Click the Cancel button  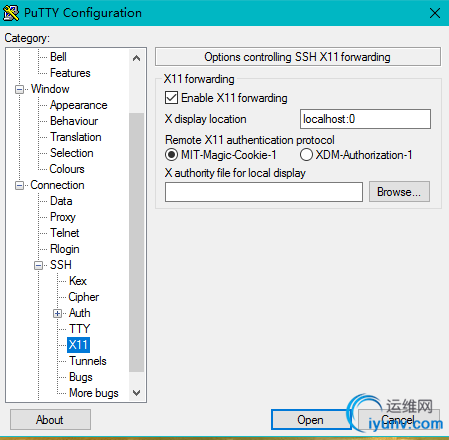tap(399, 420)
